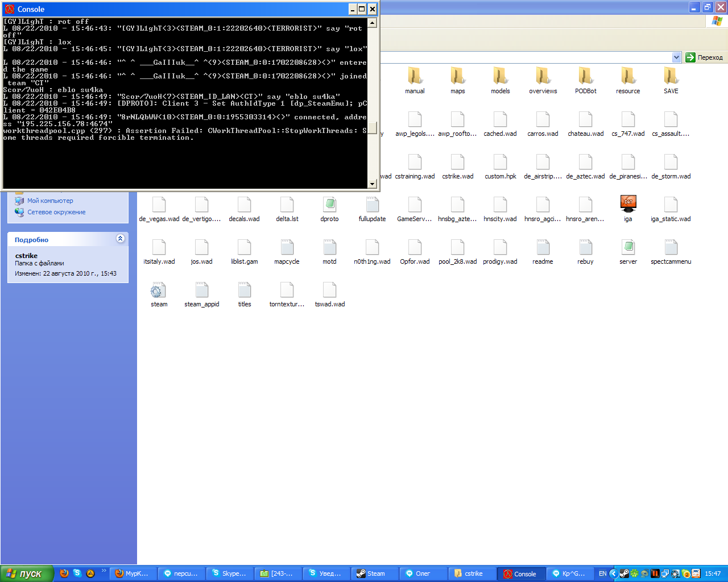Select the steam settings file icon
Screen dimensions: 728x582
(159, 289)
